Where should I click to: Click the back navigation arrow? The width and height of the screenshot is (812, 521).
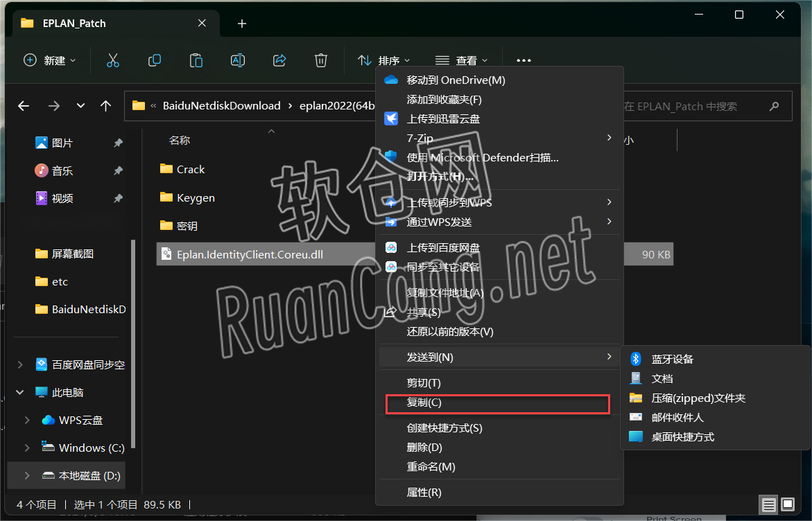click(23, 105)
